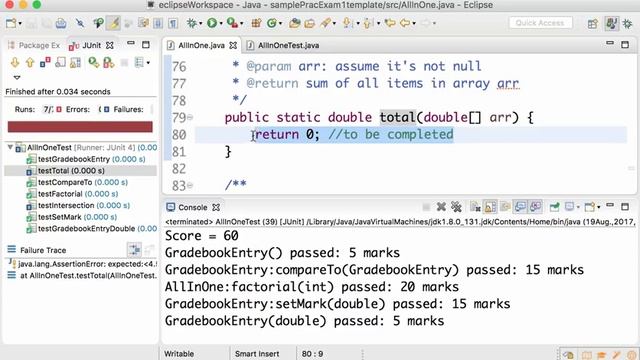The width and height of the screenshot is (640, 360).
Task: Click Remove All Terminated Launches icon
Action: coord(456,207)
